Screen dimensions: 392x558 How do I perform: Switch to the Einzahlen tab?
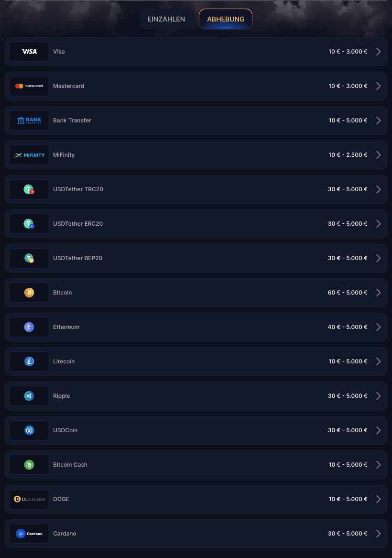(166, 19)
